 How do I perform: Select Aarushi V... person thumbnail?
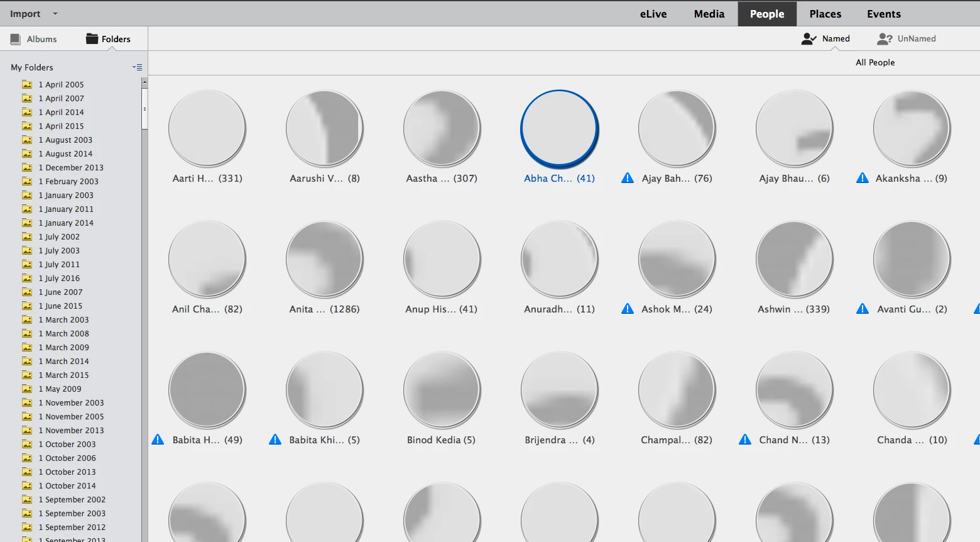click(324, 128)
